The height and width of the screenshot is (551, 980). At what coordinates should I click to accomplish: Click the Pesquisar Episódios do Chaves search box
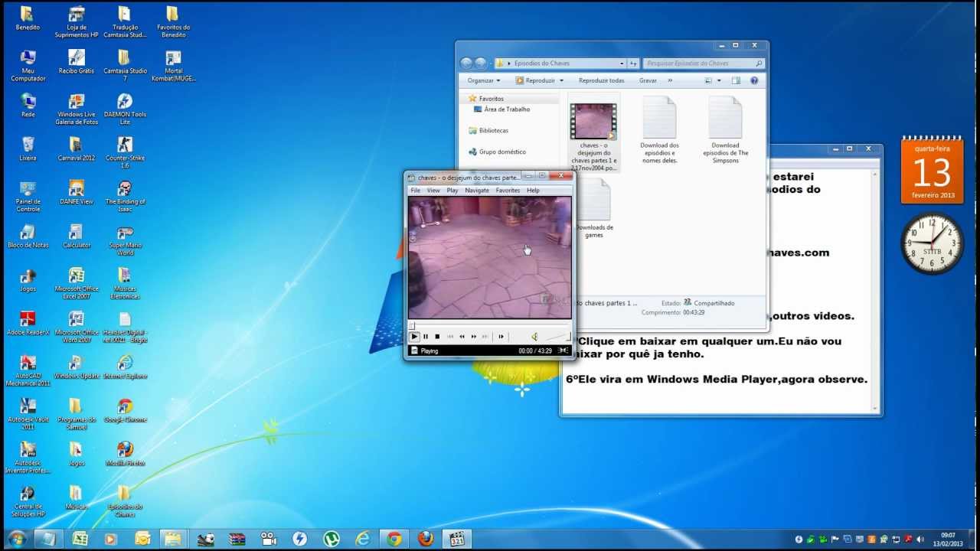(x=704, y=64)
